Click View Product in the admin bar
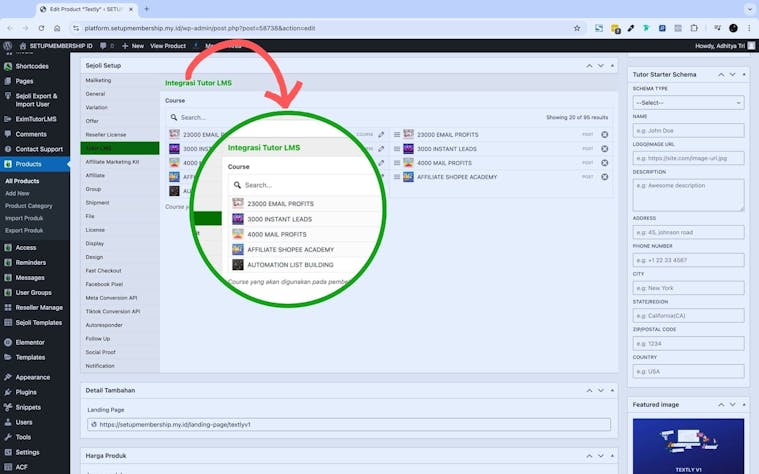This screenshot has height=474, width=759. click(168, 46)
